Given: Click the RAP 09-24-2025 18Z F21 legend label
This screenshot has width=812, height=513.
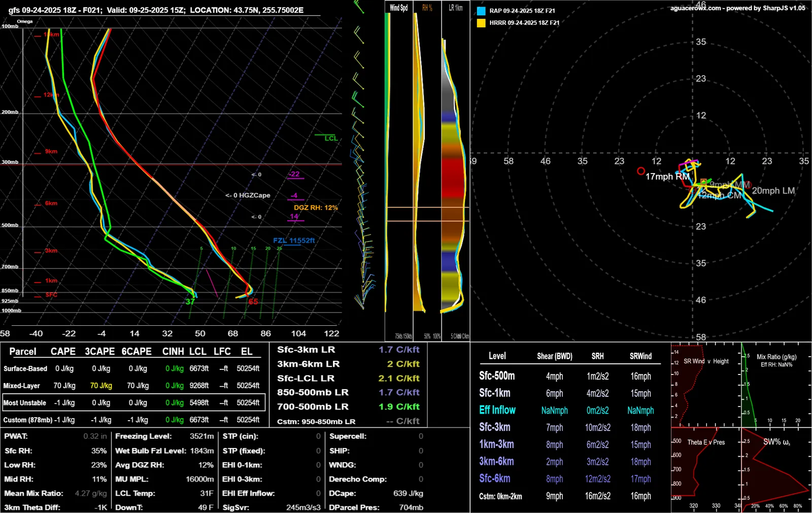Looking at the screenshot, I should coord(522,11).
